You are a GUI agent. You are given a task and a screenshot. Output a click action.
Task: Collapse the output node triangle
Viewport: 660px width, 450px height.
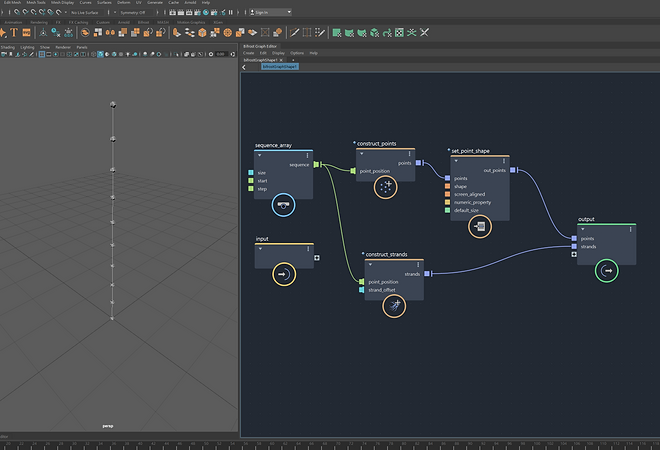[583, 229]
